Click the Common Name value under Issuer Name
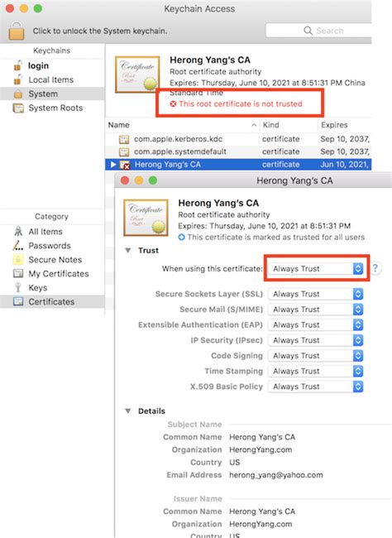 pyautogui.click(x=262, y=512)
